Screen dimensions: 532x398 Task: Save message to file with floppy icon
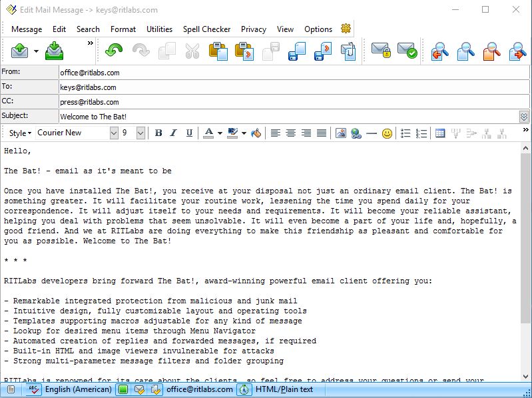click(297, 51)
